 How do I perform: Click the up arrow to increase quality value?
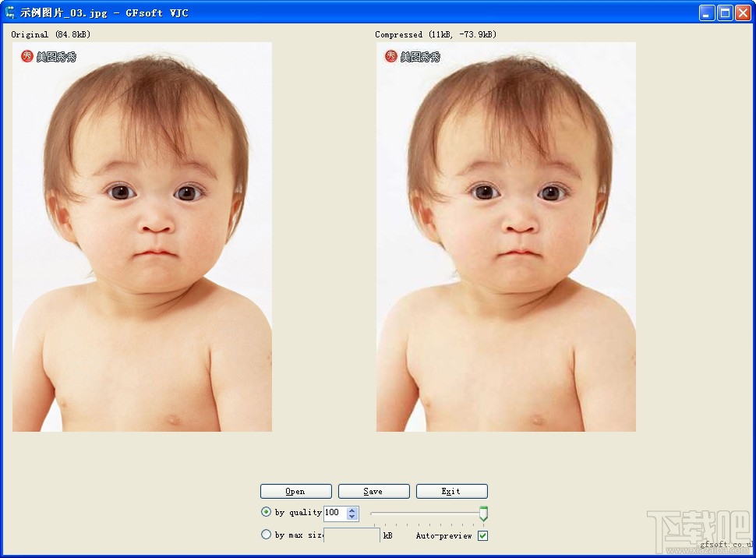pos(351,510)
